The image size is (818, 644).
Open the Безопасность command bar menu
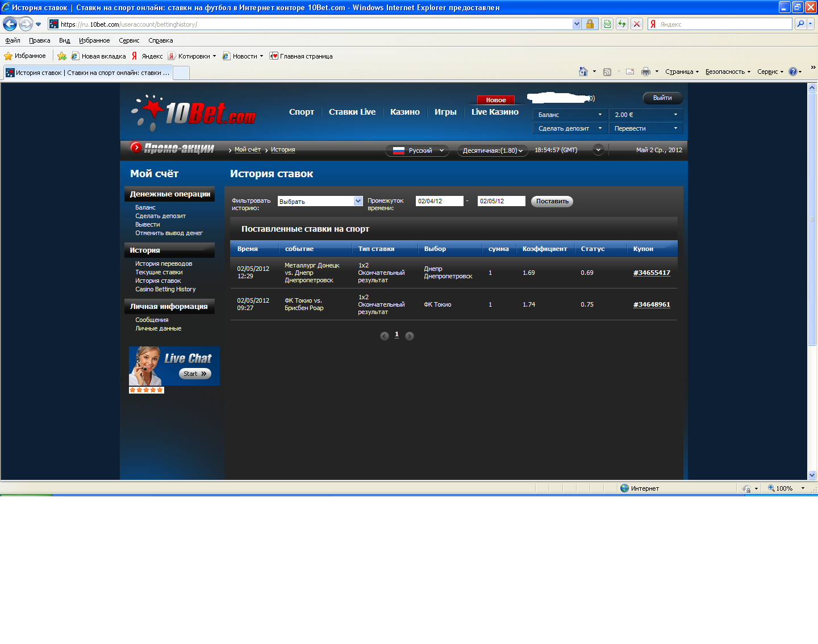tap(728, 72)
